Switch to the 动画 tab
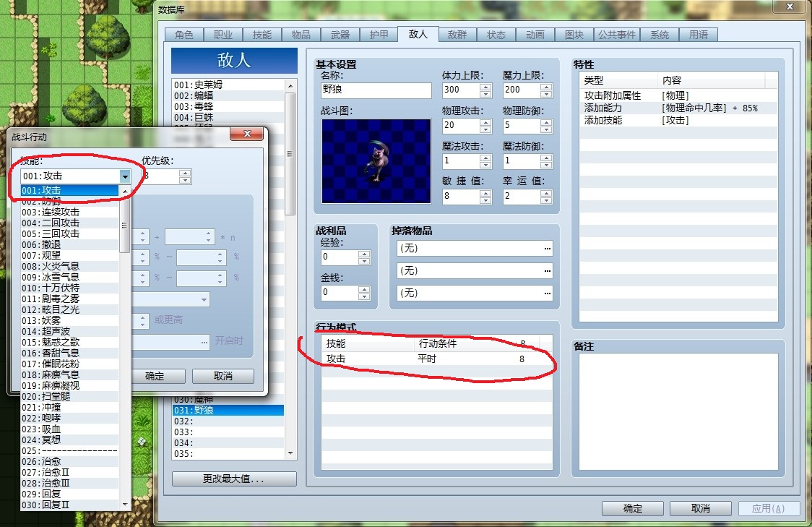812x527 pixels. tap(535, 35)
